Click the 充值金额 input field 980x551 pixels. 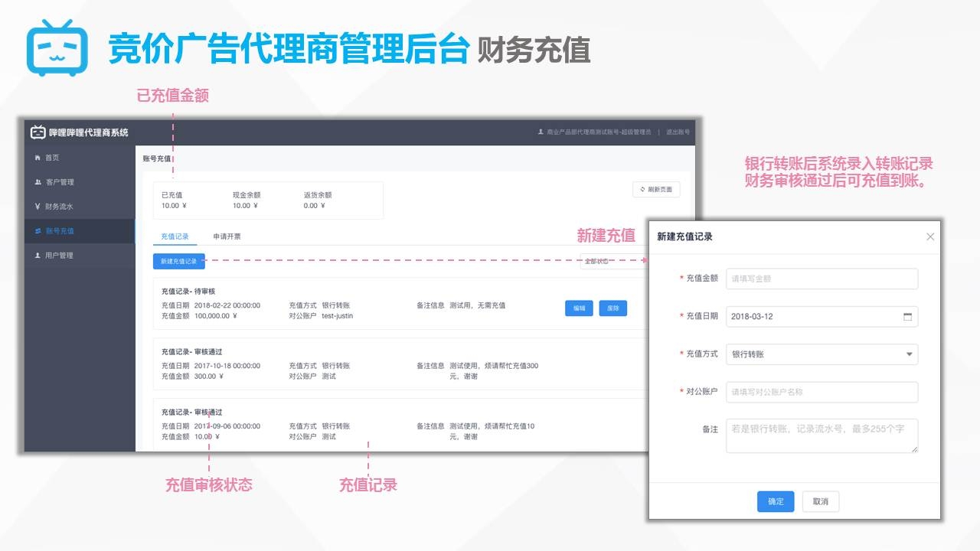point(822,279)
